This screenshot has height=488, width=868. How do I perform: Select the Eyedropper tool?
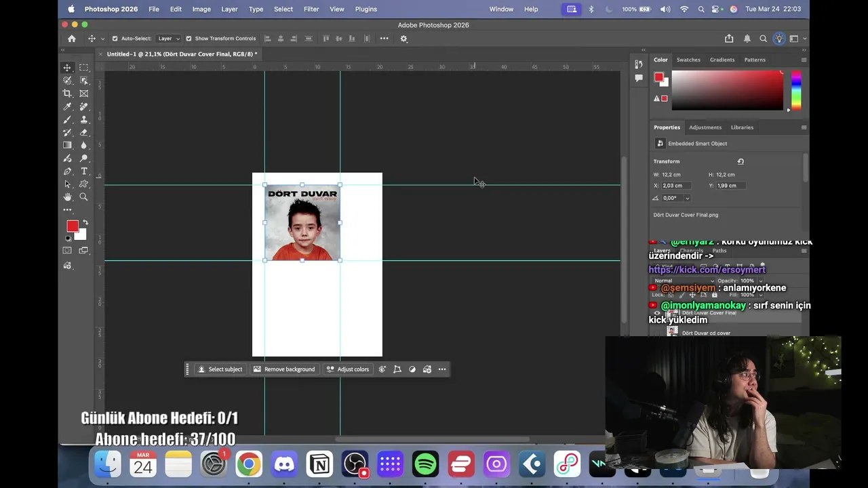(x=67, y=106)
